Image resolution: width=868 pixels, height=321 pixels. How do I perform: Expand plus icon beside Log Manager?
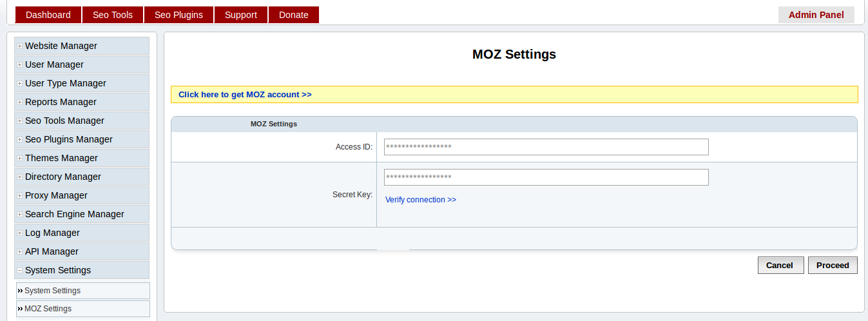pos(20,233)
